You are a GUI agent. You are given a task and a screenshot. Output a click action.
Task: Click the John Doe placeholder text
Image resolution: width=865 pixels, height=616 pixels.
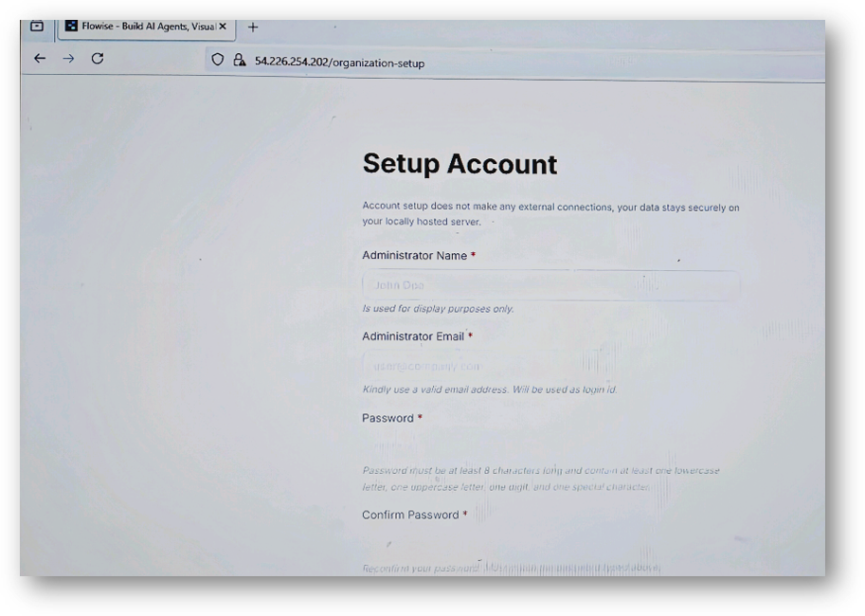398,284
